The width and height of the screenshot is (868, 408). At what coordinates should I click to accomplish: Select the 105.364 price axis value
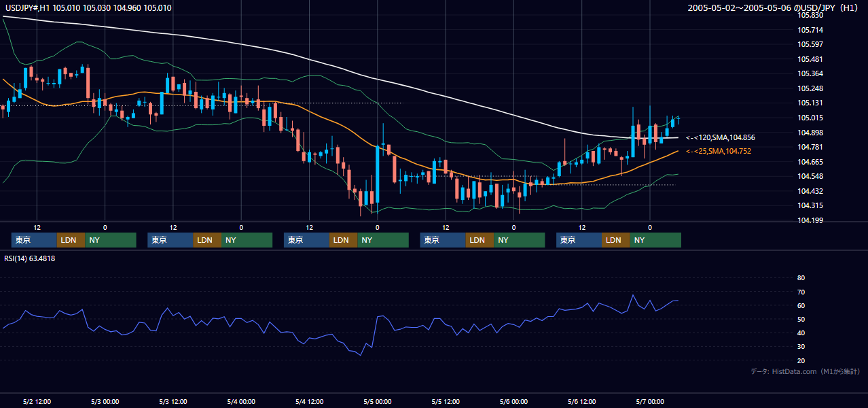tap(810, 73)
